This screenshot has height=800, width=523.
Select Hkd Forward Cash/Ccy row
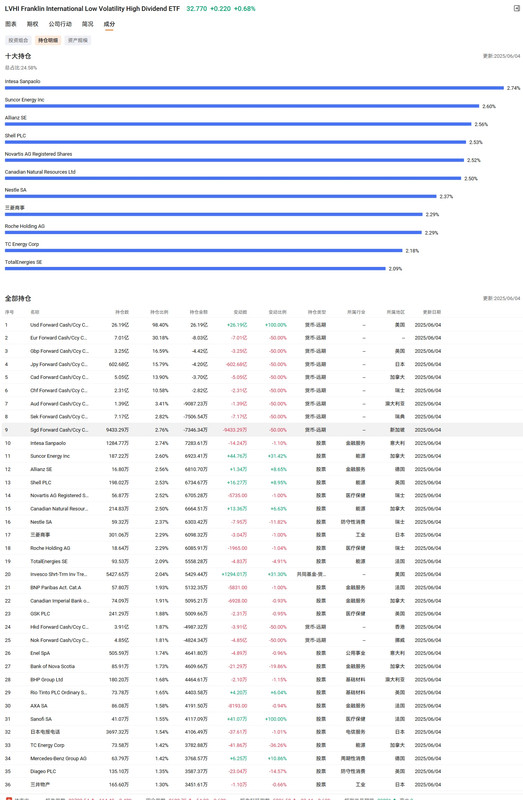[261, 627]
